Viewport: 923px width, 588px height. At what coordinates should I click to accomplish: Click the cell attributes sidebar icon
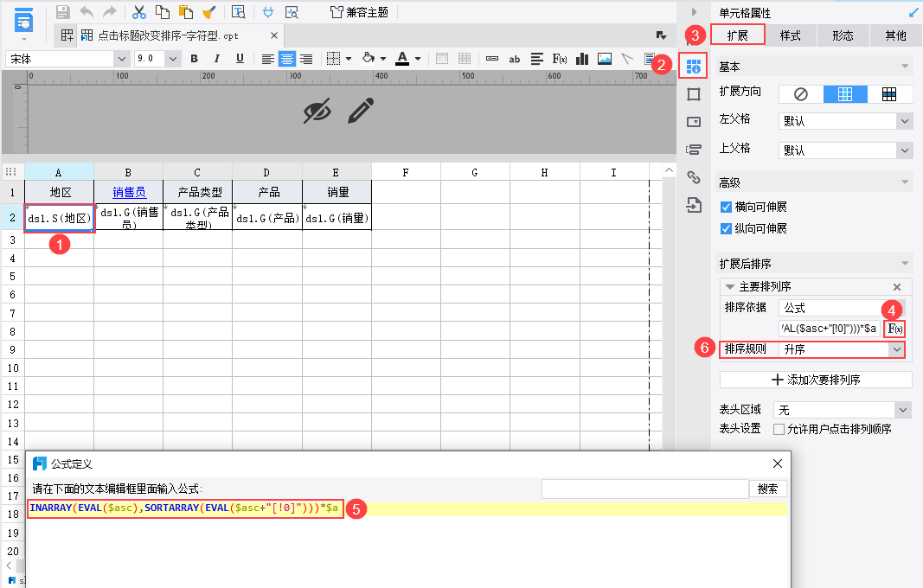pos(694,66)
